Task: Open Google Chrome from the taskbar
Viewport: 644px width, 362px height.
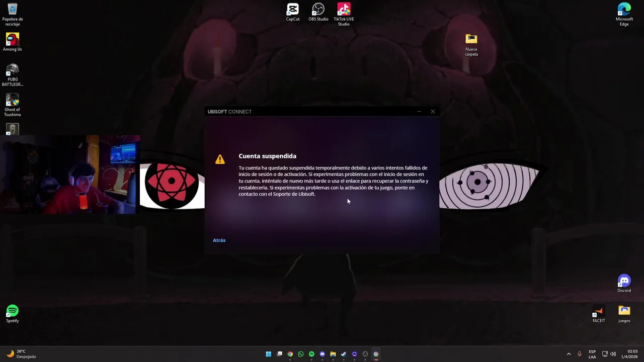Action: (290, 354)
